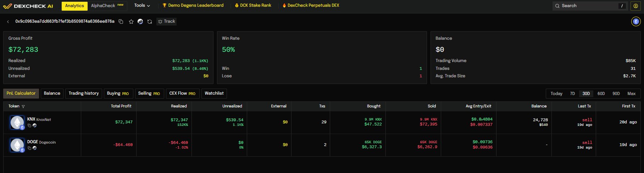Select the Today time range
The image size is (644, 173).
[x=556, y=94]
